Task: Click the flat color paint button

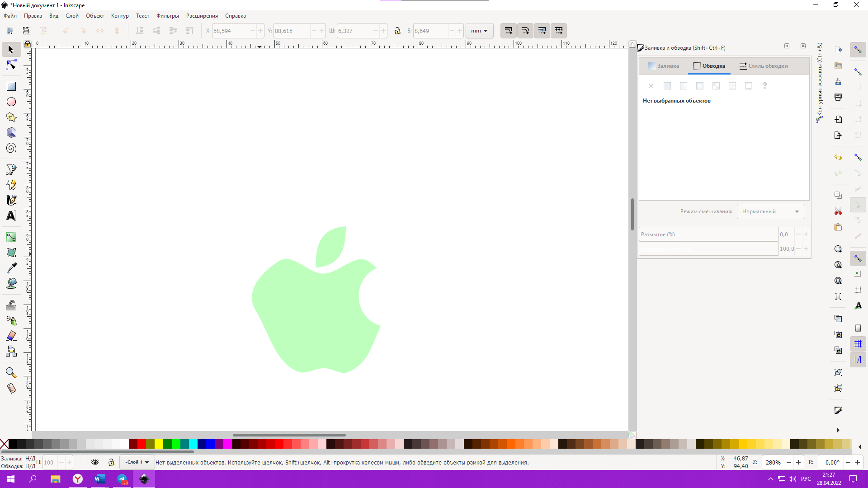Action: [667, 86]
